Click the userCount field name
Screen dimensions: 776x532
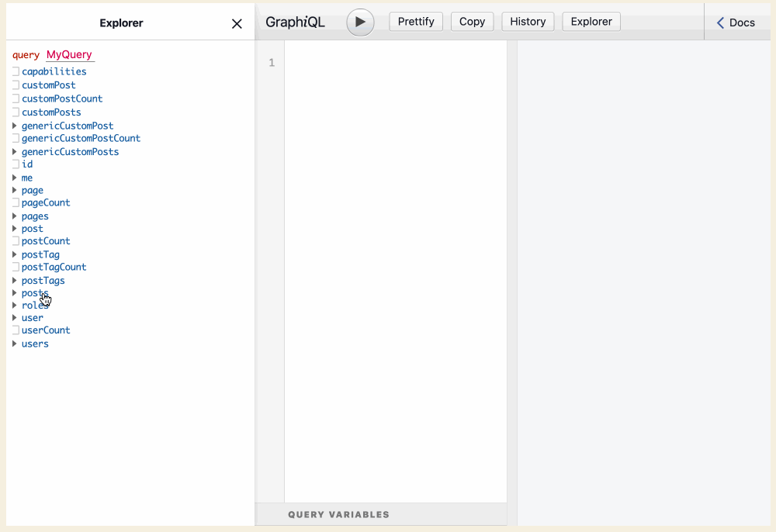click(46, 330)
